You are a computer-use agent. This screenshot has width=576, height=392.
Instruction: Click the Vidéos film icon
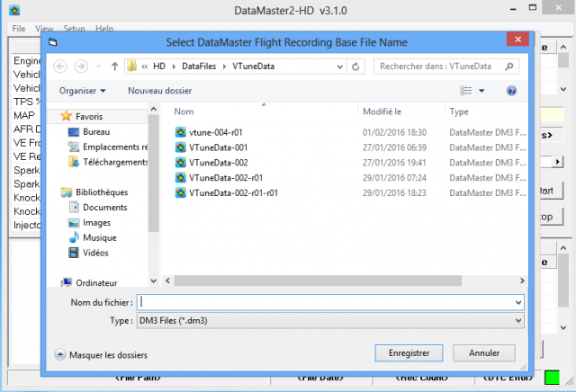74,253
